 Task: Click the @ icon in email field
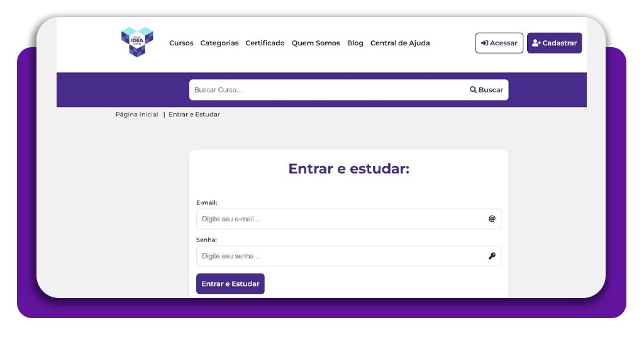coord(492,218)
